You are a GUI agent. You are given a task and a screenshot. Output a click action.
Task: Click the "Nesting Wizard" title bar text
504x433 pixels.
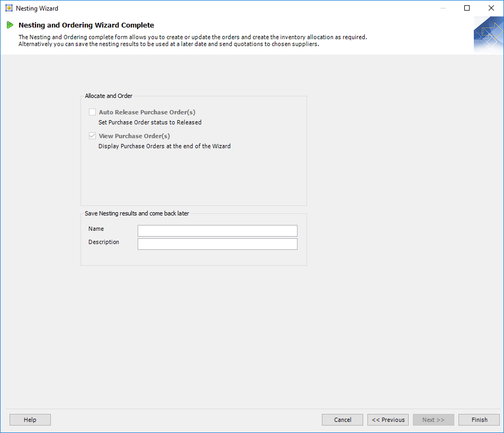click(37, 8)
